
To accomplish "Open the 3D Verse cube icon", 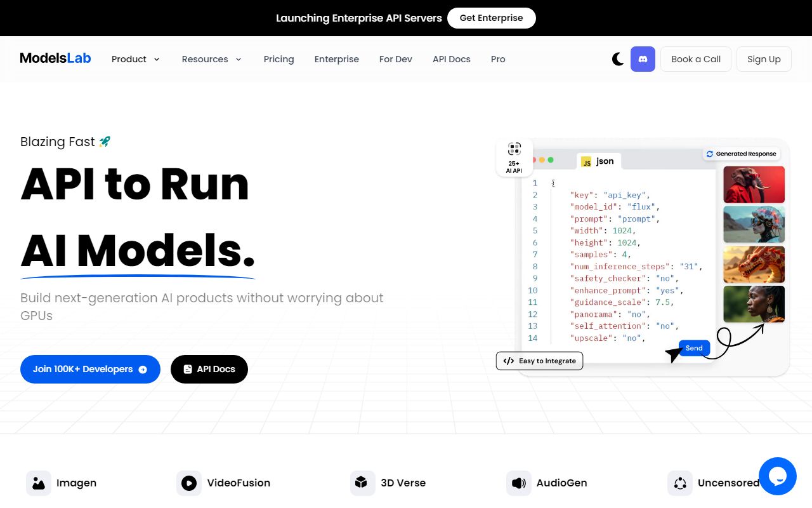I will click(x=362, y=483).
